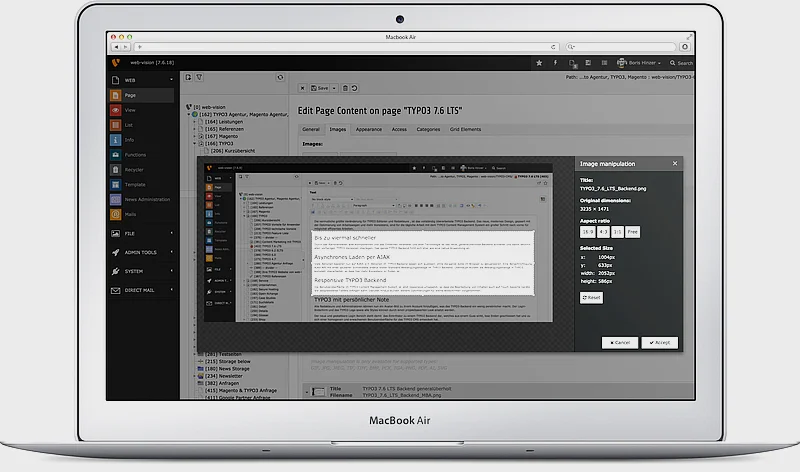Open the Page module
Image resolution: width=800 pixels, height=472 pixels.
click(141, 95)
